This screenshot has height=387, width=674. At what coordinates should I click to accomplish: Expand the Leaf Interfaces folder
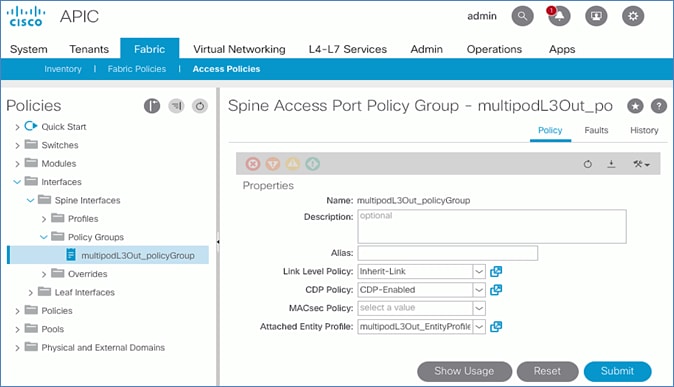pyautogui.click(x=31, y=292)
